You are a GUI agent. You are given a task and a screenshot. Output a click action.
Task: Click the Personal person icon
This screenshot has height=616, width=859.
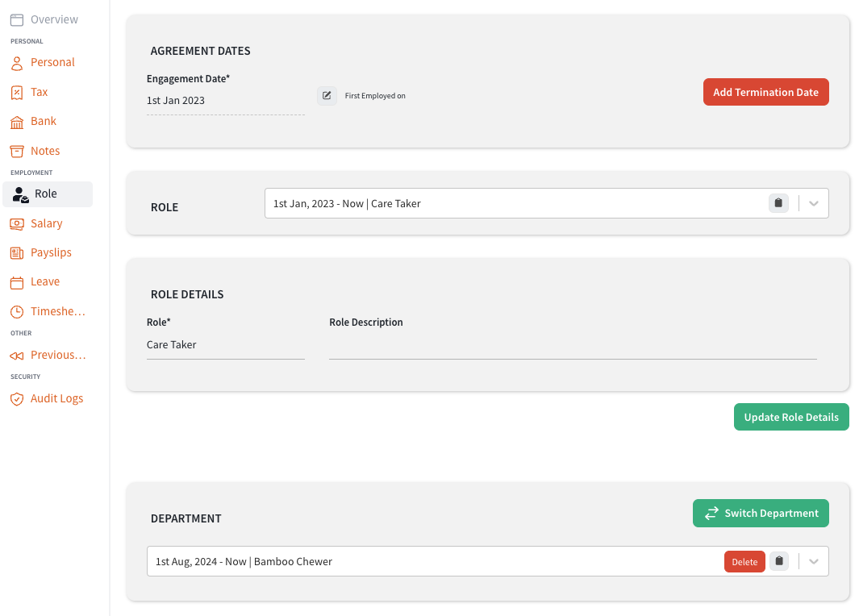(x=17, y=63)
